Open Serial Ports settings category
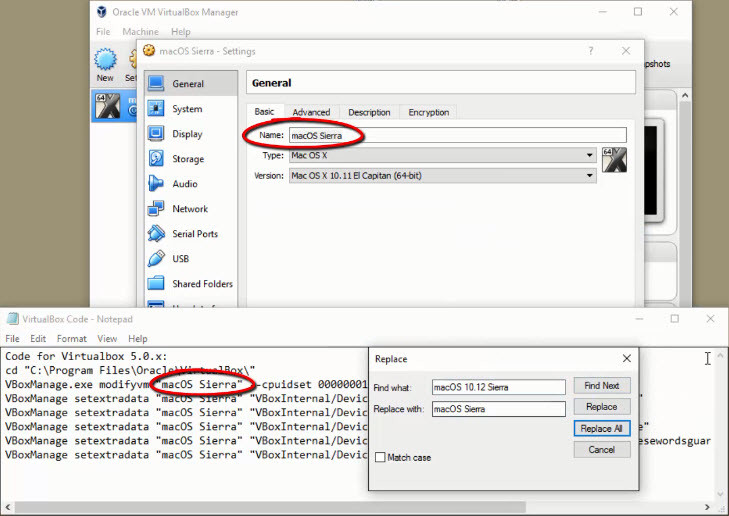Viewport: 729px width, 516px height. (191, 234)
